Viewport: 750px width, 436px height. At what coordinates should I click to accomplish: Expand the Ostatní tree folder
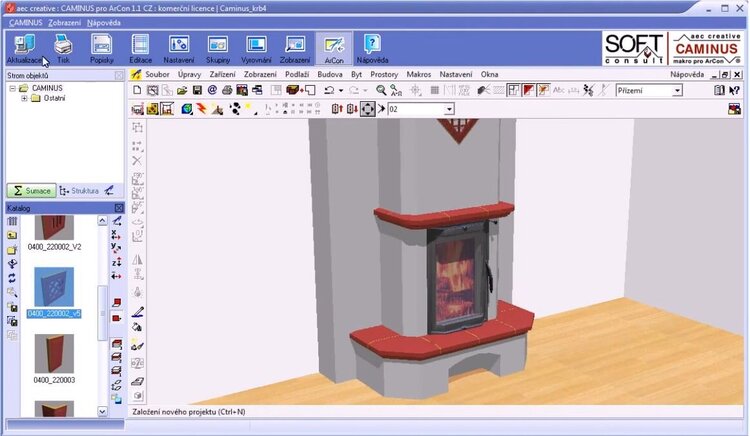coord(23,98)
